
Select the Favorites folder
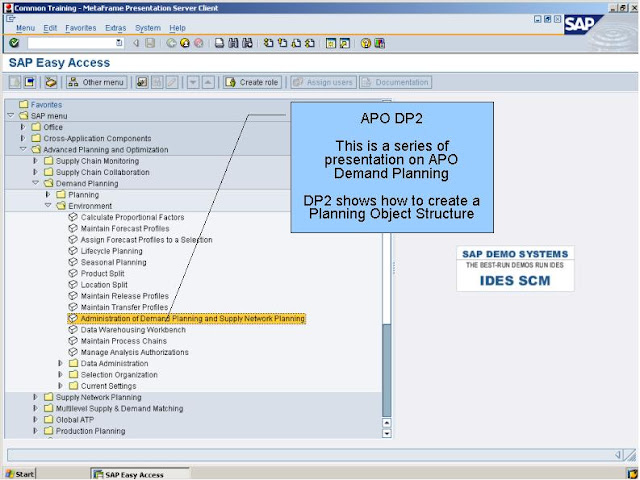[41, 104]
